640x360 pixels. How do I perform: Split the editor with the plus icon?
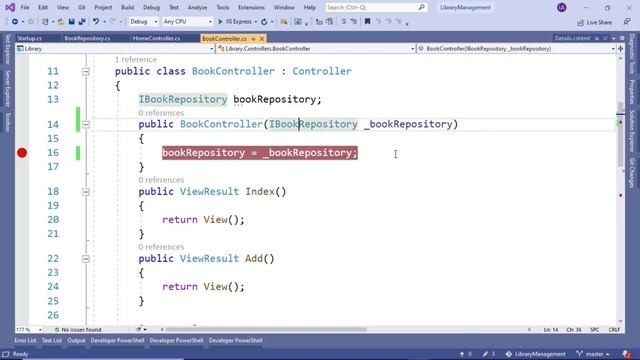click(620, 49)
